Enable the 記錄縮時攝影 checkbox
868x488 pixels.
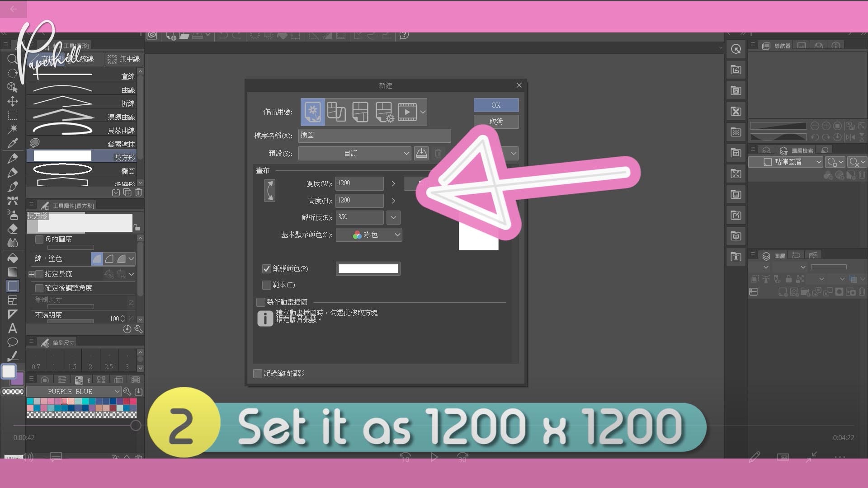pos(258,374)
